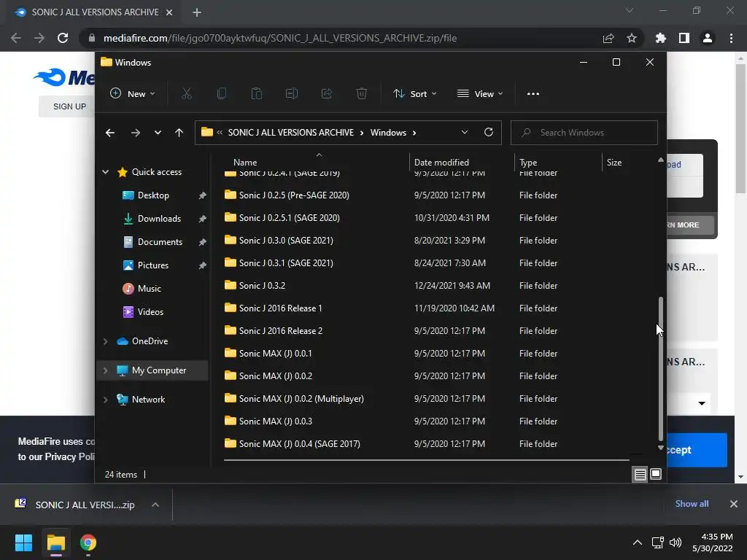Screen dimensions: 747x560
Task: Click the Cut scissors icon in Explorer toolbar
Action: coord(186,94)
